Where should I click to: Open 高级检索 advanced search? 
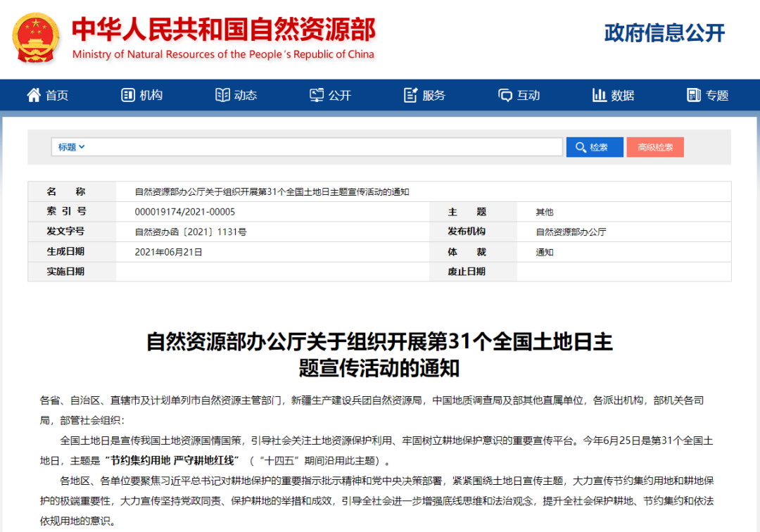tap(655, 146)
